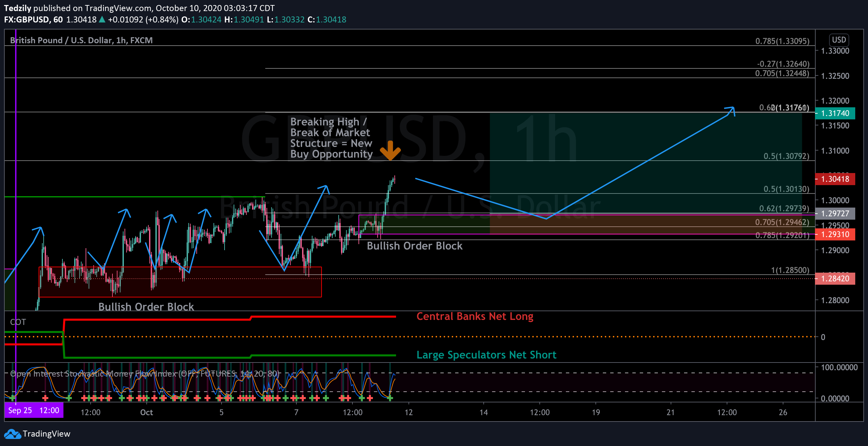Click the Breaking High text annotation

331,138
